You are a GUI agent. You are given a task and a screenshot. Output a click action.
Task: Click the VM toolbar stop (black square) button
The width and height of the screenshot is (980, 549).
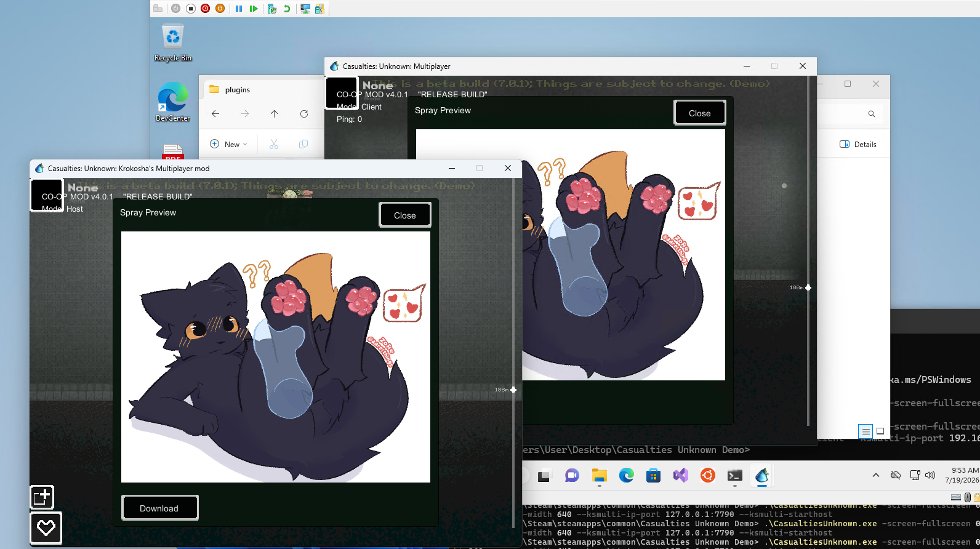tap(191, 9)
